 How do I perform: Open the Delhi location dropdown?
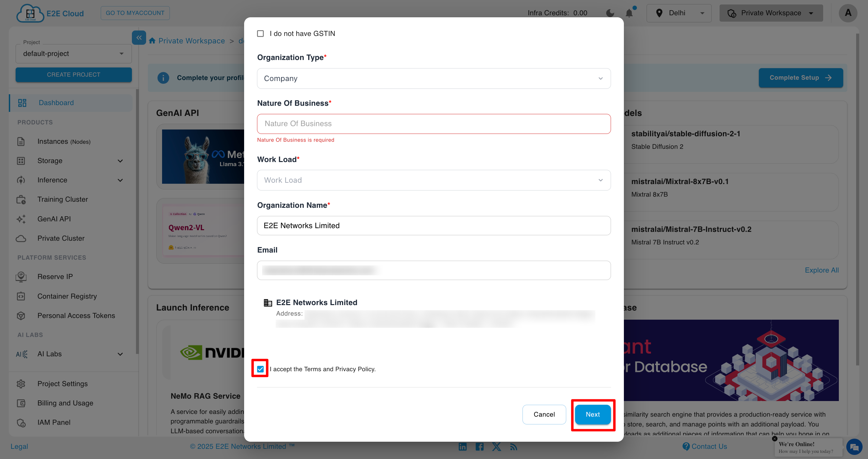(x=679, y=13)
